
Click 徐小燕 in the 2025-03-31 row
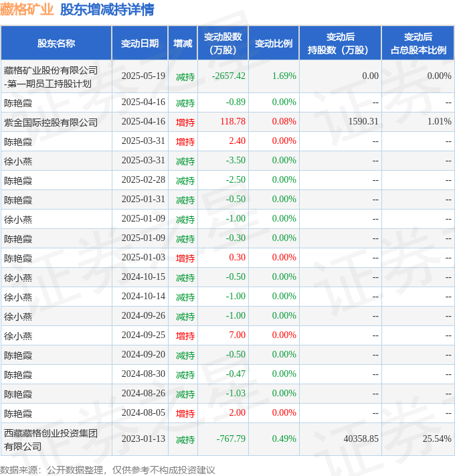coord(18,161)
